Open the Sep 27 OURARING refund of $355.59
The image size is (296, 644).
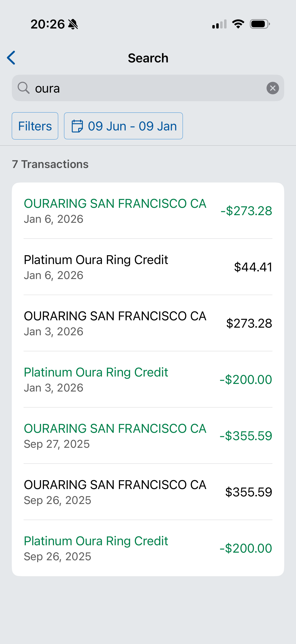tap(148, 436)
